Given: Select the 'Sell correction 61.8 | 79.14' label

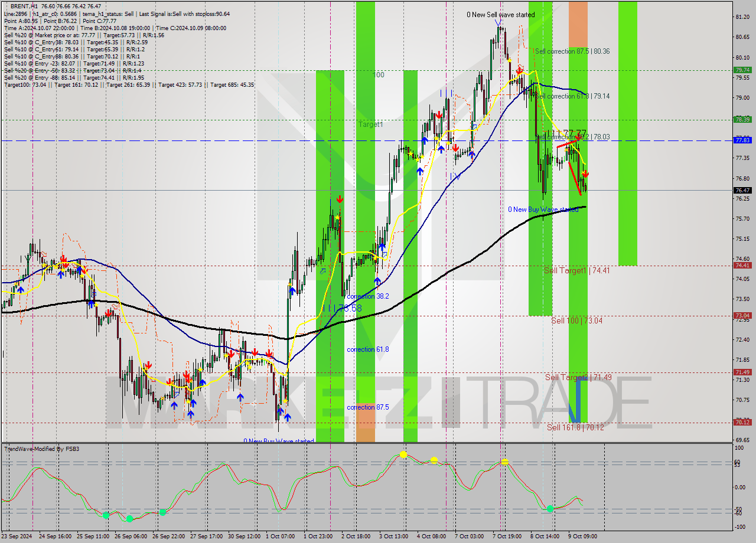Looking at the screenshot, I should pos(572,96).
